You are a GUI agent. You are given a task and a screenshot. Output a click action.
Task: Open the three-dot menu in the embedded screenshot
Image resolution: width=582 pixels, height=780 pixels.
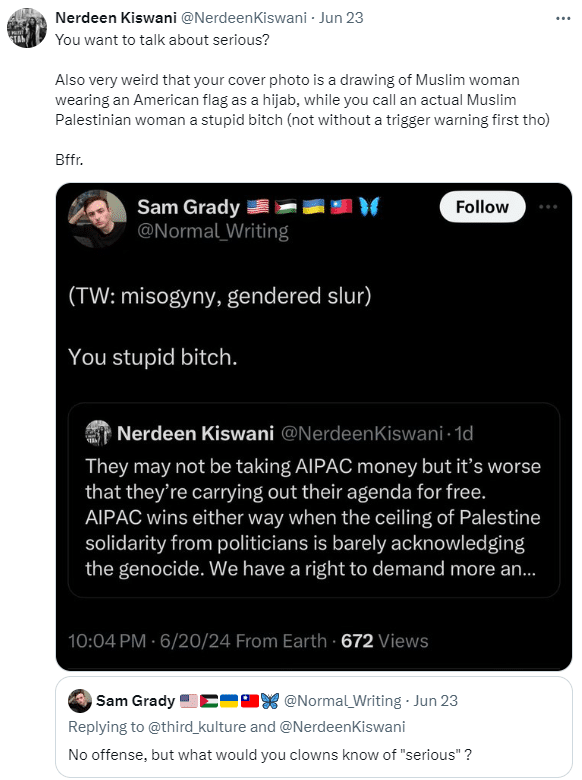tap(548, 207)
